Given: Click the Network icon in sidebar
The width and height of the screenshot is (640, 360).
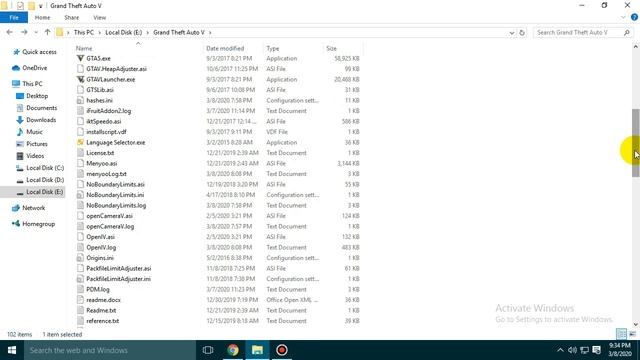Looking at the screenshot, I should tap(16, 208).
